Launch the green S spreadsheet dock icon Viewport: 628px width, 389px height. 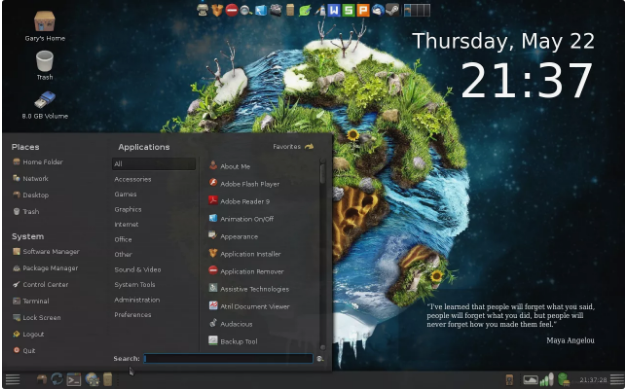coord(348,10)
